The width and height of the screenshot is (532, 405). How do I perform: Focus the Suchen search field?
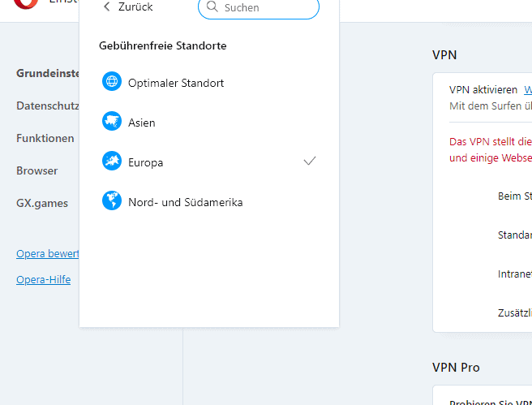(x=259, y=7)
